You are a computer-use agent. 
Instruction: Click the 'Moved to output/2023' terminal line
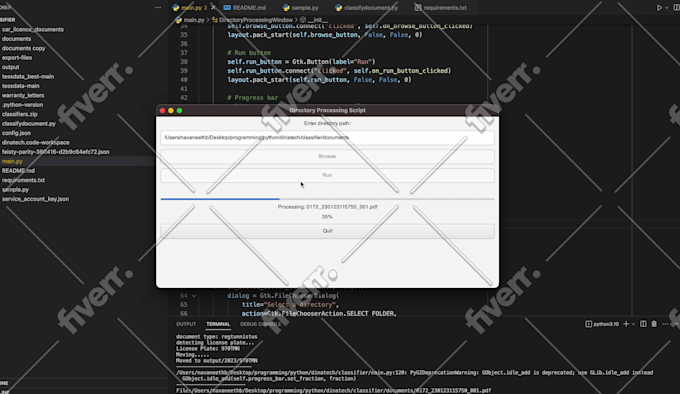[x=216, y=361]
